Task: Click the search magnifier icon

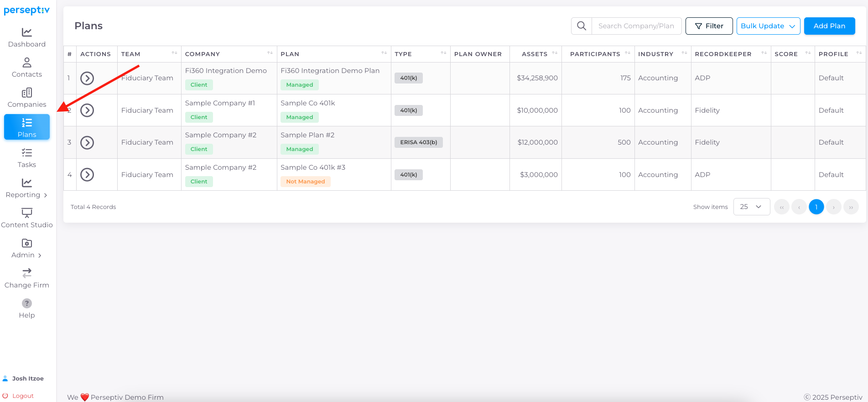Action: [x=582, y=26]
